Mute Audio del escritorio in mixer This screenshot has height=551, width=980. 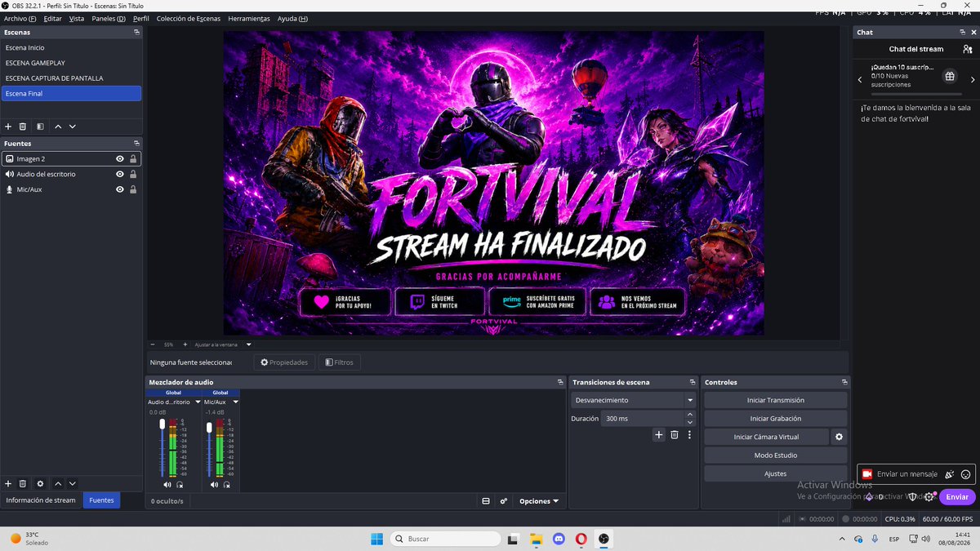167,485
